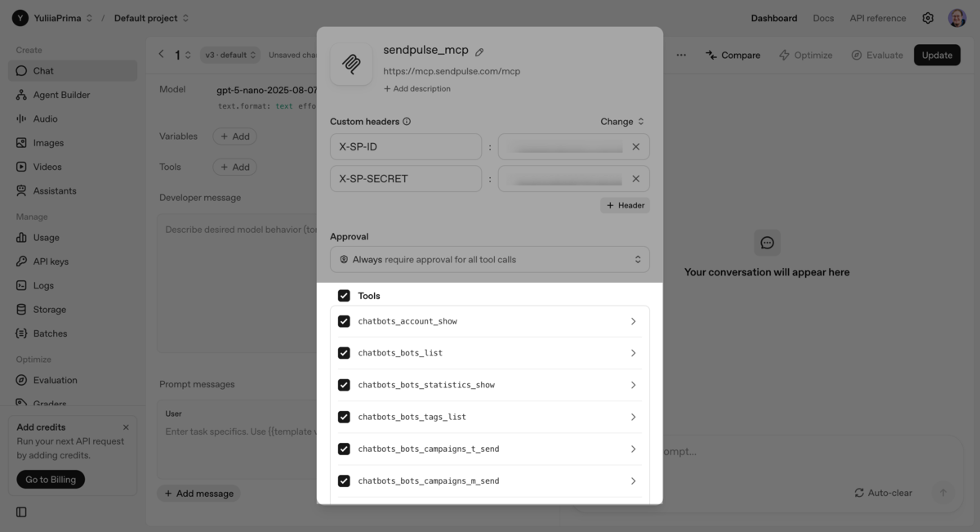The width and height of the screenshot is (980, 532).
Task: Open the more options ellipsis menu
Action: (681, 55)
